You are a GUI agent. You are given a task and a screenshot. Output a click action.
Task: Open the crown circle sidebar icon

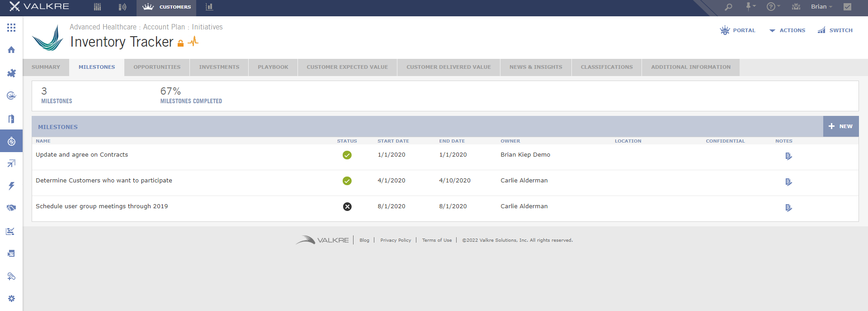(x=11, y=96)
